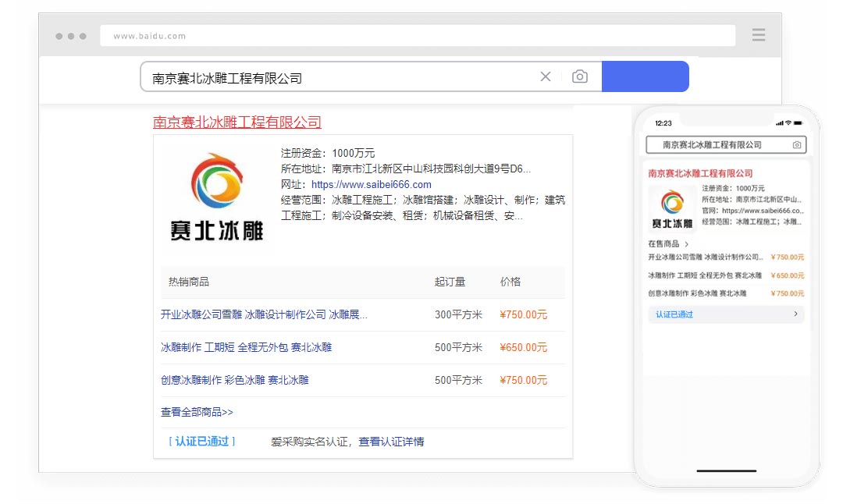Open the phone's 创意冰雕制作 彩色冰雕 row
Screen dimensions: 843x504
(726, 293)
